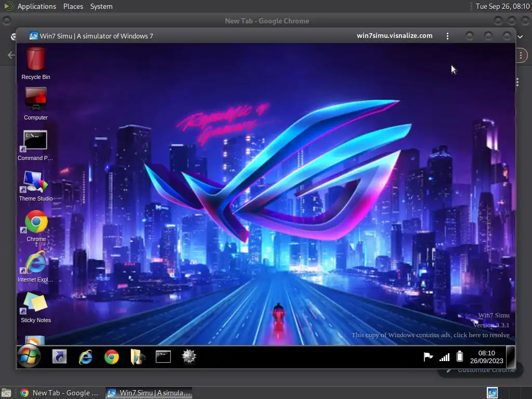The width and height of the screenshot is (532, 399).
Task: Open the Sticky Notes desktop shortcut
Action: pos(36,308)
